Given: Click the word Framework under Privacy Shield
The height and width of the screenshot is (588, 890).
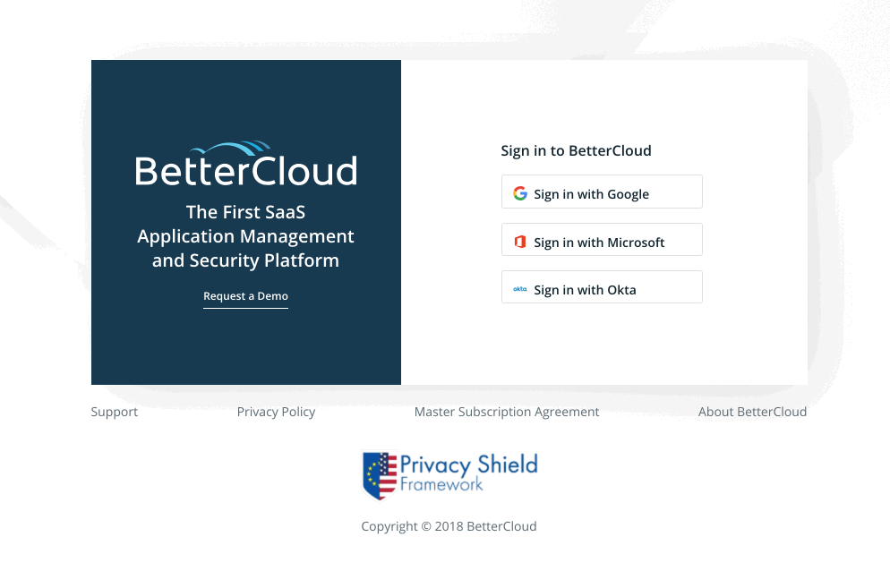Looking at the screenshot, I should pos(441,484).
